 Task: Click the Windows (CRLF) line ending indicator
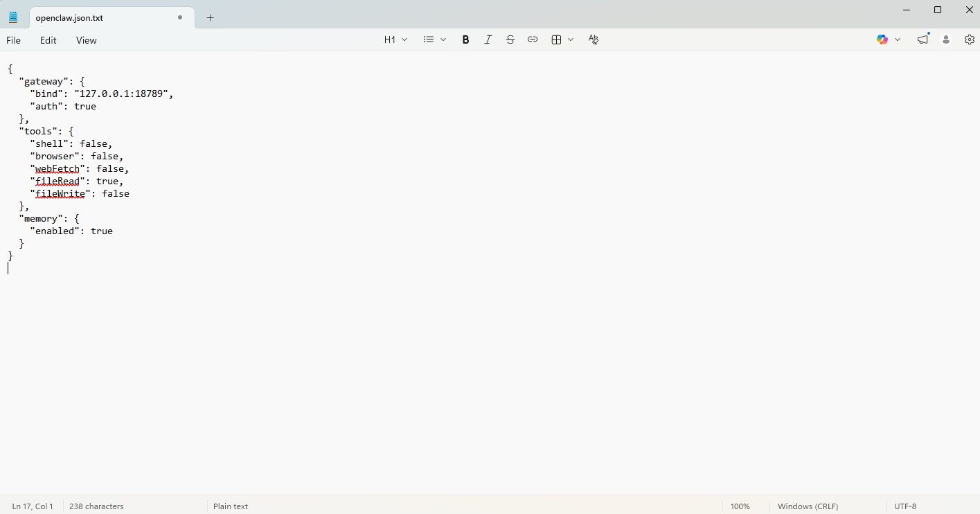[808, 506]
